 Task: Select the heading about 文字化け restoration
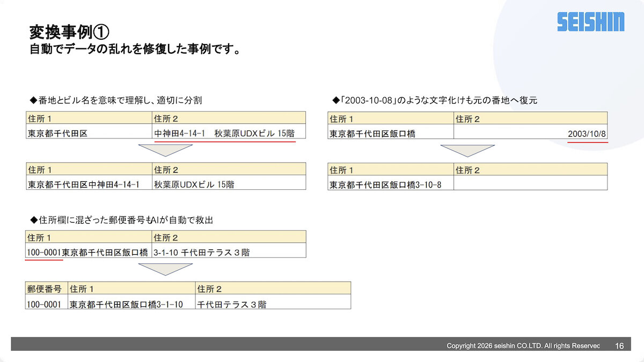435,100
